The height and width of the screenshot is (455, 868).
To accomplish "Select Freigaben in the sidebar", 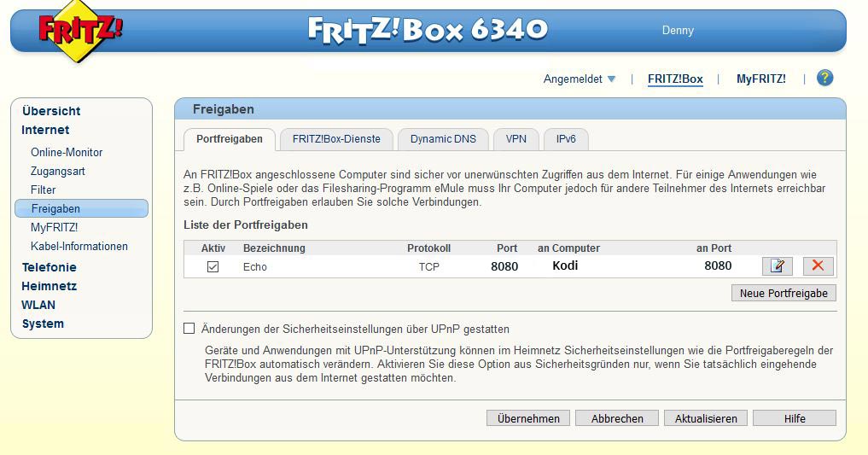I will click(81, 208).
